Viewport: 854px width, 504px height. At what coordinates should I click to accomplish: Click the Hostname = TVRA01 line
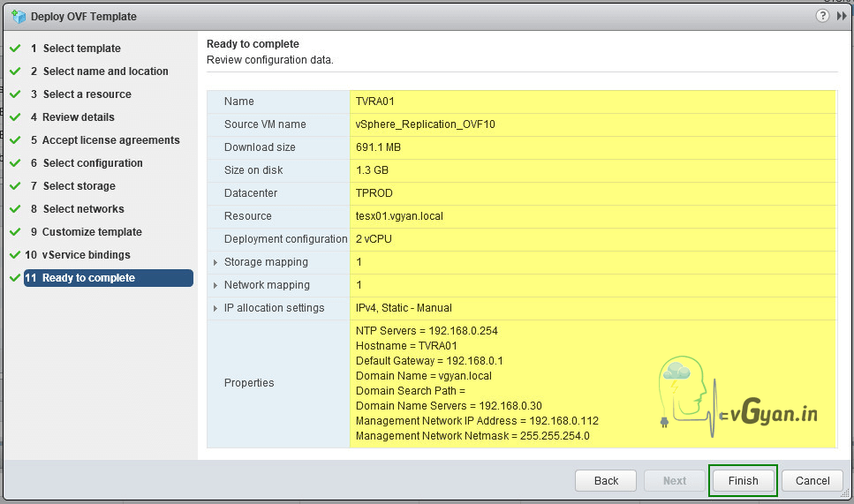(x=406, y=346)
